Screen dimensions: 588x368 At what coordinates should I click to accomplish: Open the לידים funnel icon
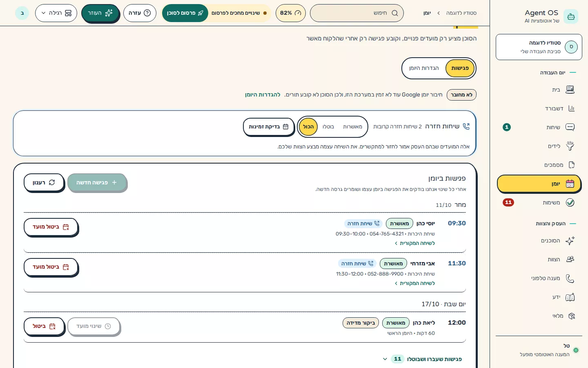[570, 146]
